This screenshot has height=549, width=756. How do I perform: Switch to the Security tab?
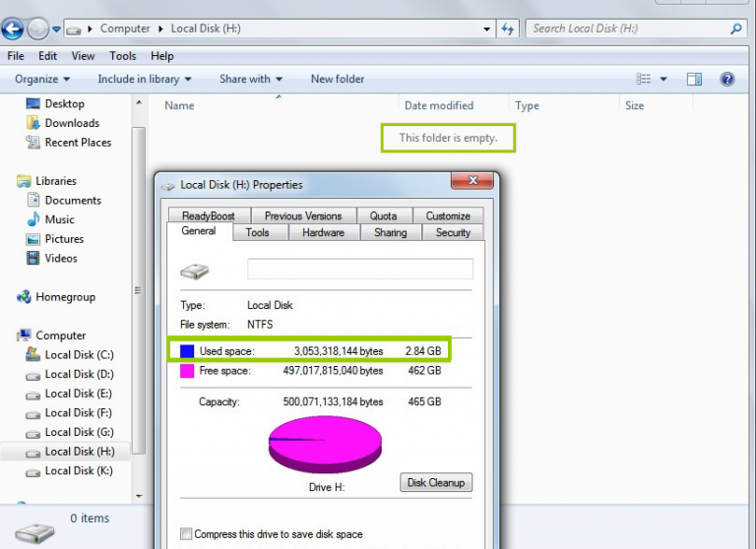pyautogui.click(x=453, y=232)
